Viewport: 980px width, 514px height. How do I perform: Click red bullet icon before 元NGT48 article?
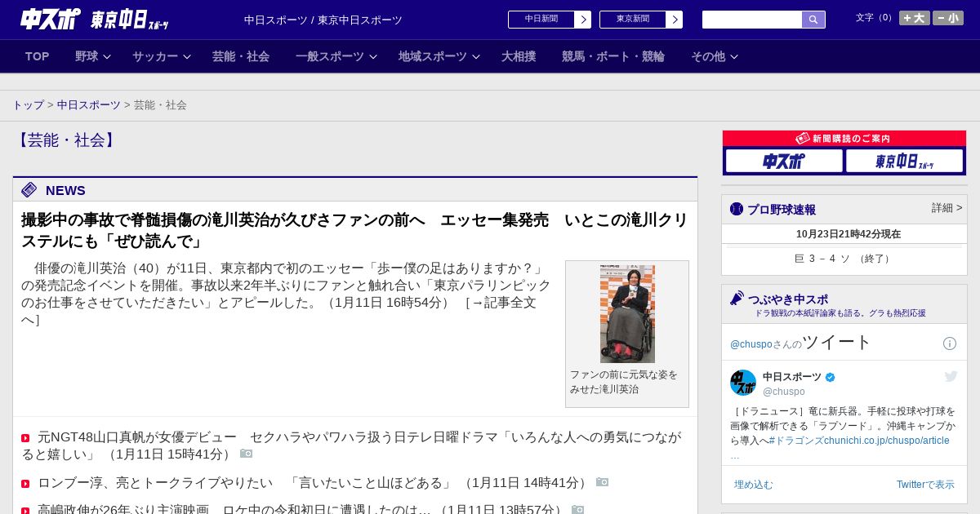point(25,438)
